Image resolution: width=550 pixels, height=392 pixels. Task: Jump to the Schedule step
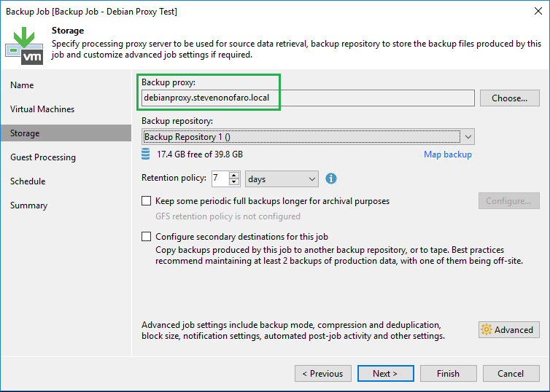28,181
